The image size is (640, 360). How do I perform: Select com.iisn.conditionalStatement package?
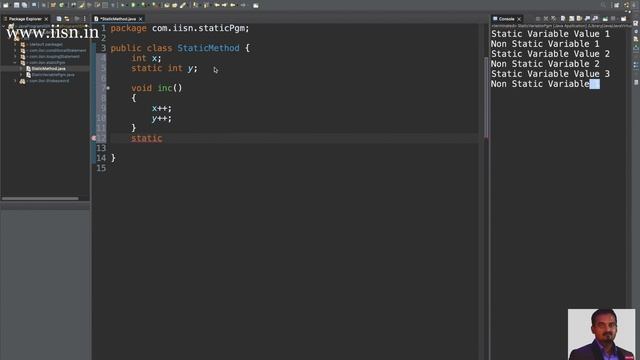[x=57, y=50]
